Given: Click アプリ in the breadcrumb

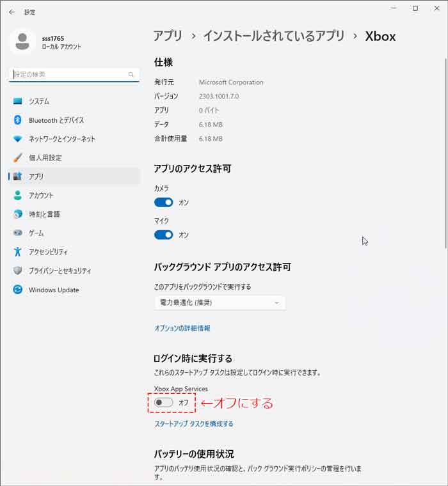Looking at the screenshot, I should click(x=168, y=36).
